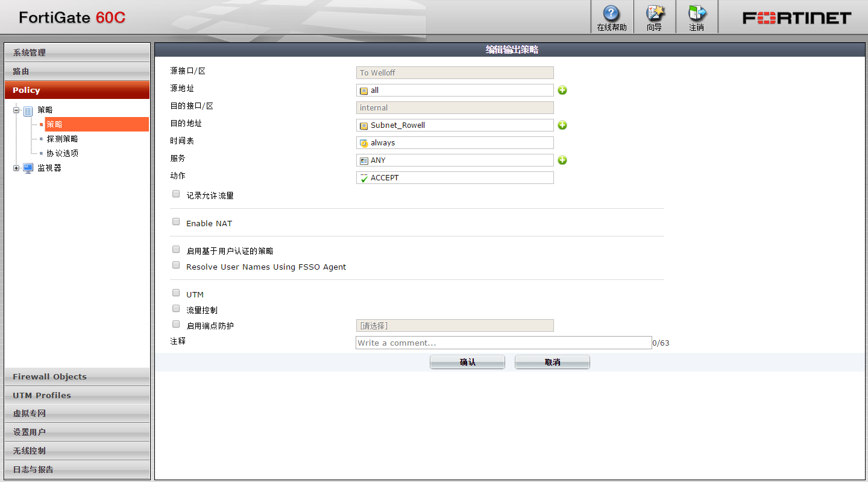The height and width of the screenshot is (482, 868).
Task: Open the schedule dropdown showing 'always'
Action: [455, 143]
